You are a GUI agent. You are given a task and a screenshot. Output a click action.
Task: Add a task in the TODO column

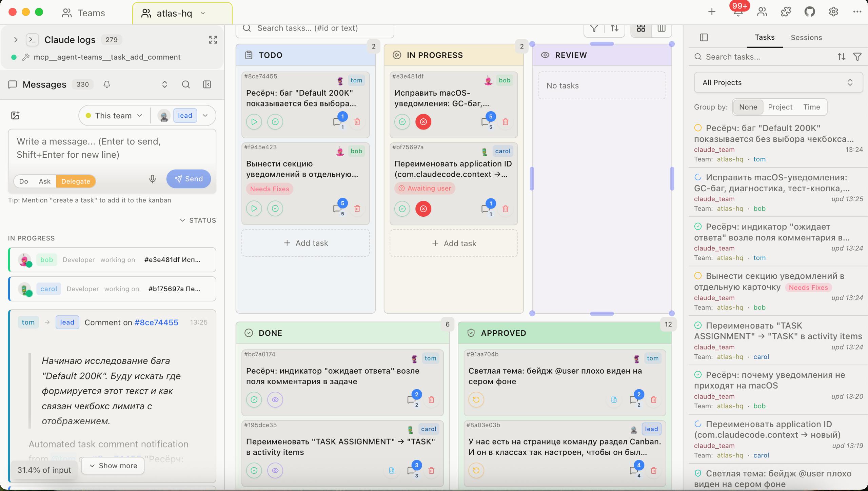pos(305,243)
